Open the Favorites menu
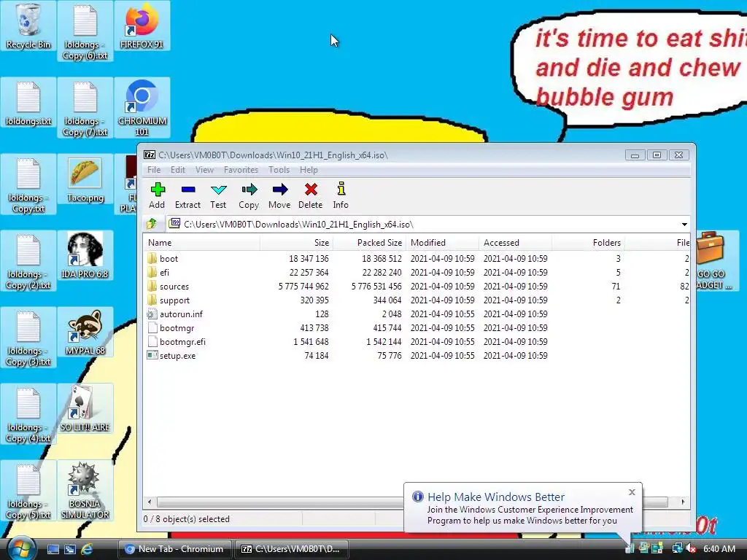Viewport: 747px width, 560px height. 241,169
